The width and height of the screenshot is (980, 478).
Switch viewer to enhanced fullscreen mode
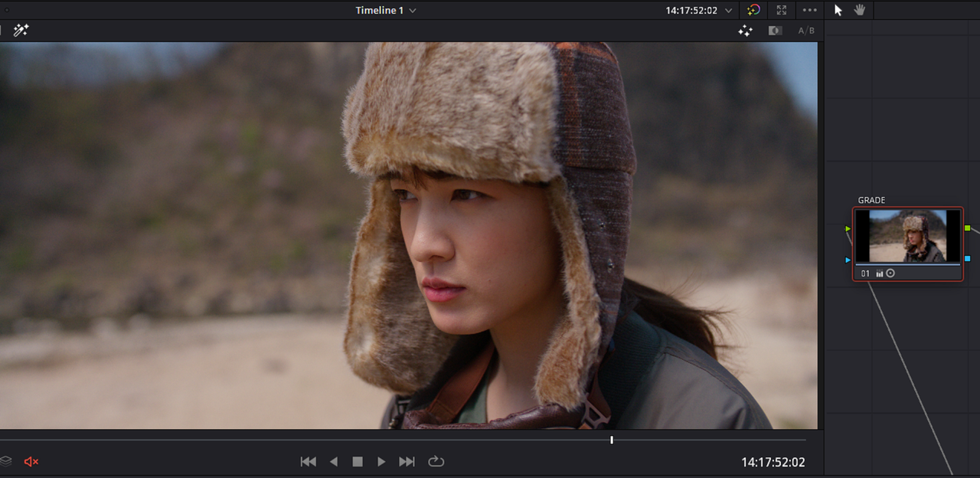782,10
